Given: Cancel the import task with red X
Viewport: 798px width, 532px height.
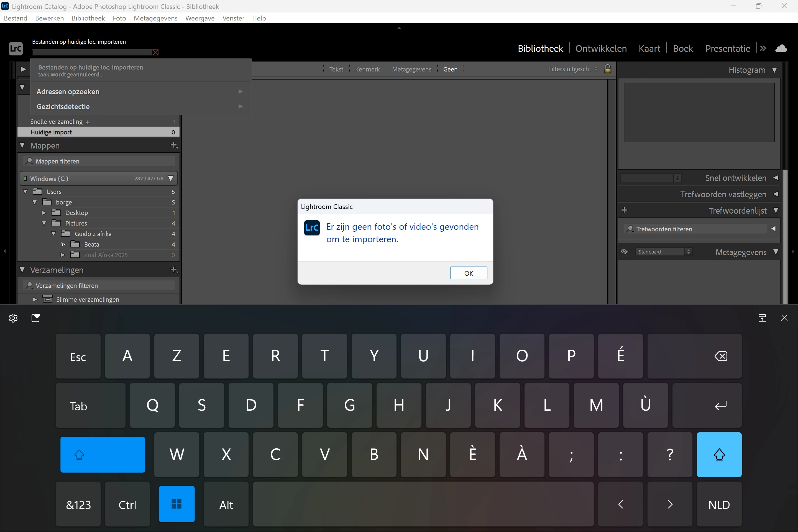Looking at the screenshot, I should [155, 52].
